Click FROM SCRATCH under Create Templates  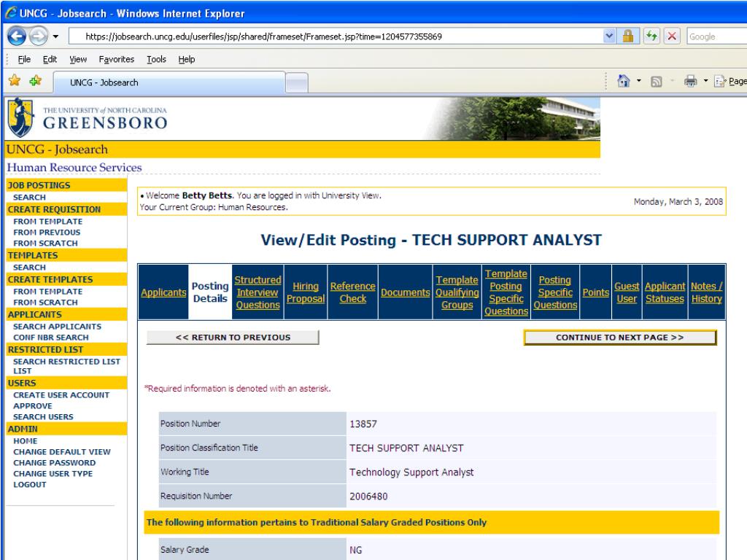tap(45, 303)
